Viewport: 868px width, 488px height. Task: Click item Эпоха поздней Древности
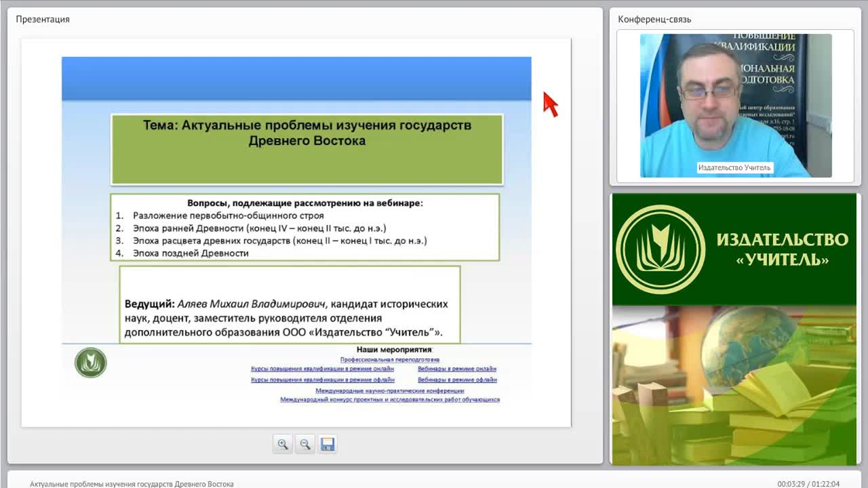191,253
